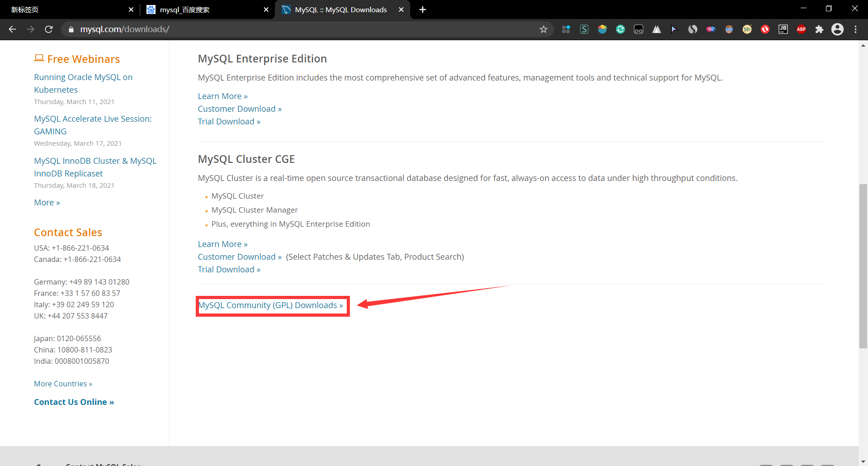
Task: Open the white double-triangle extension
Action: tap(656, 29)
